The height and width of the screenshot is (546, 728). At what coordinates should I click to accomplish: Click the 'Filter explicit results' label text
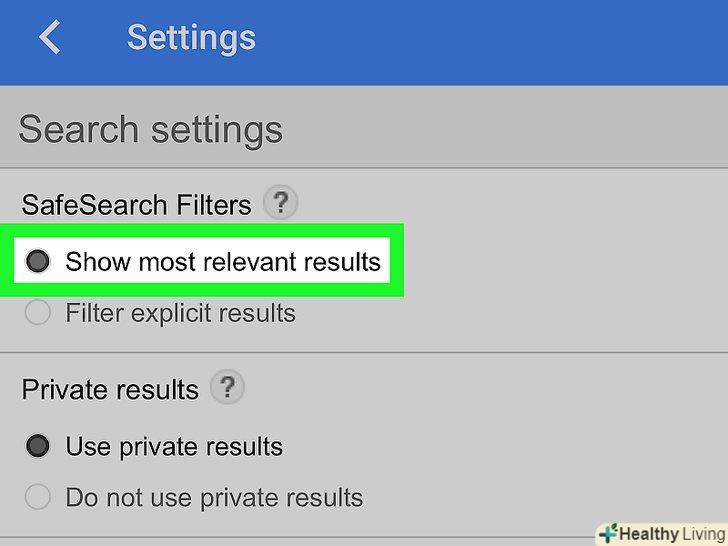[180, 313]
